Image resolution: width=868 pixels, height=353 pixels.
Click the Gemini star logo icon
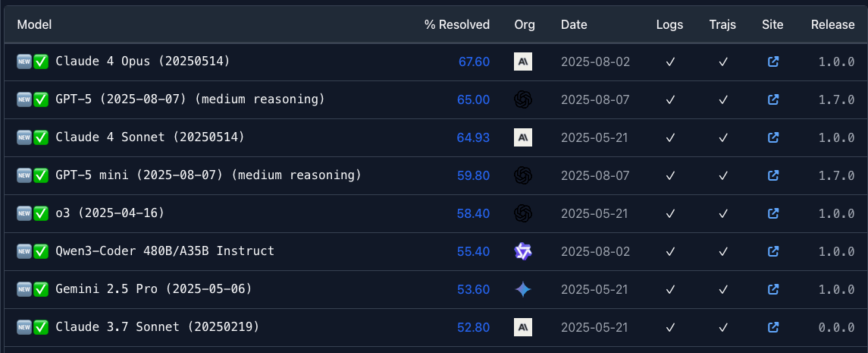522,289
